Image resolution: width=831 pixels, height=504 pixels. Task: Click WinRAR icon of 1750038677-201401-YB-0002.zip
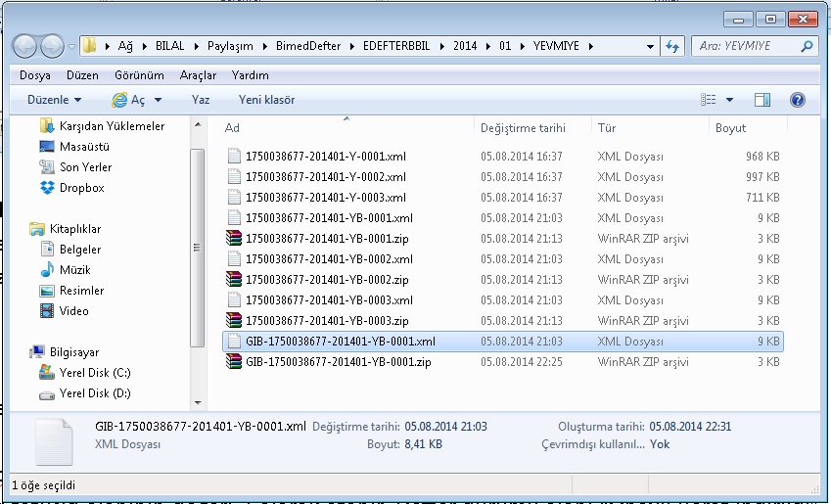tap(234, 279)
